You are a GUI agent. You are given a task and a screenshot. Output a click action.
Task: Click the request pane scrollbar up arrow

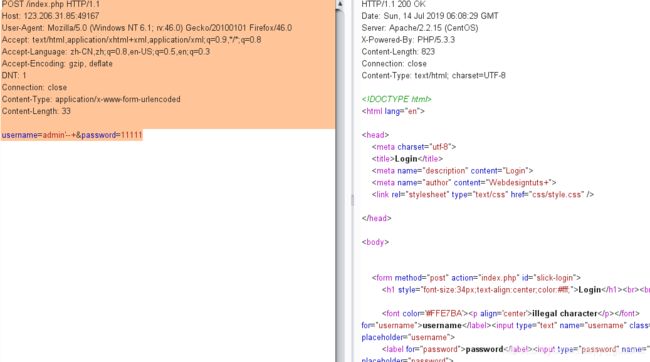click(340, 4)
